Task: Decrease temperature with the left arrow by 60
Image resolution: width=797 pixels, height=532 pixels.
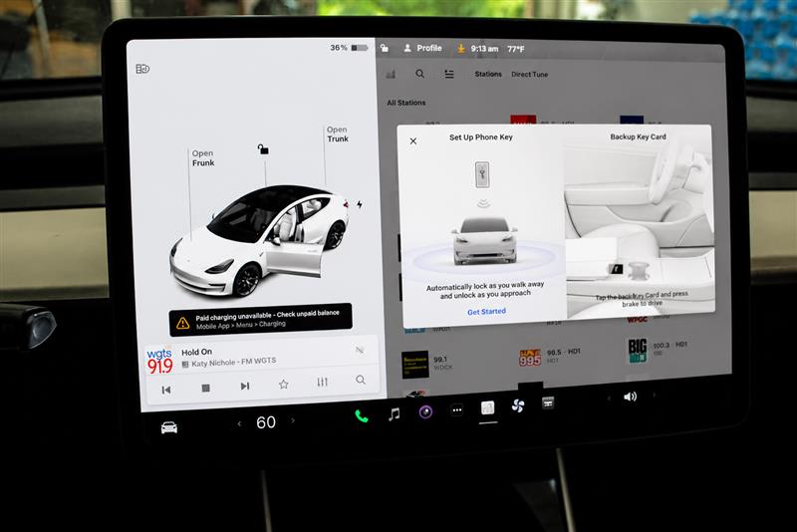Action: (x=239, y=423)
